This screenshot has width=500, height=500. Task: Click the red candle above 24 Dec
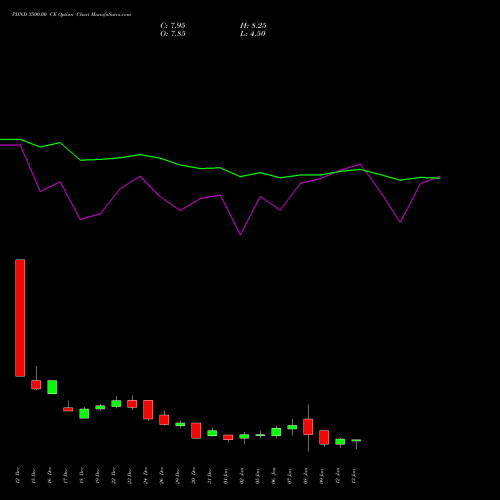148,410
